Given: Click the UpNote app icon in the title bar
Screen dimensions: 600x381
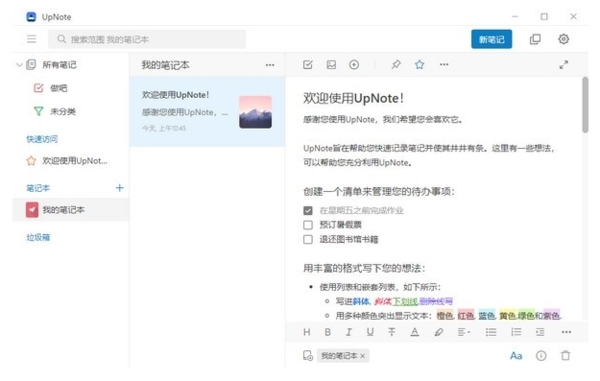Looking at the screenshot, I should tap(31, 17).
